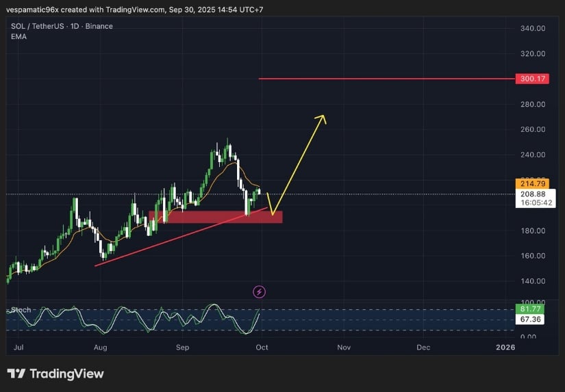Click the TradingView logo icon
The image size is (565, 392).
coord(16,374)
